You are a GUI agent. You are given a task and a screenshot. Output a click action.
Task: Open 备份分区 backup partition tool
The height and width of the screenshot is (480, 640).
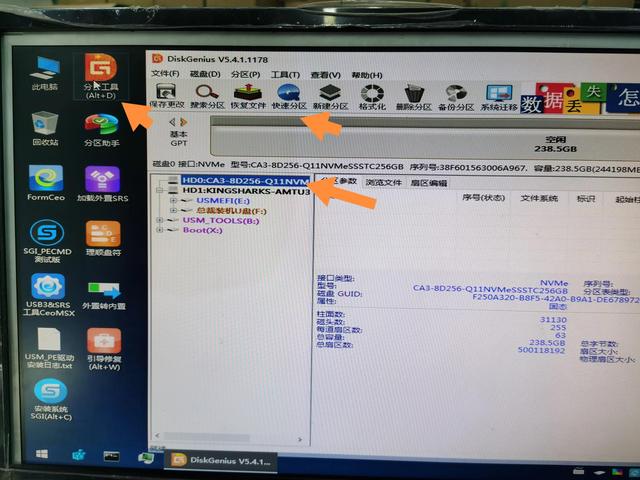coord(456,98)
